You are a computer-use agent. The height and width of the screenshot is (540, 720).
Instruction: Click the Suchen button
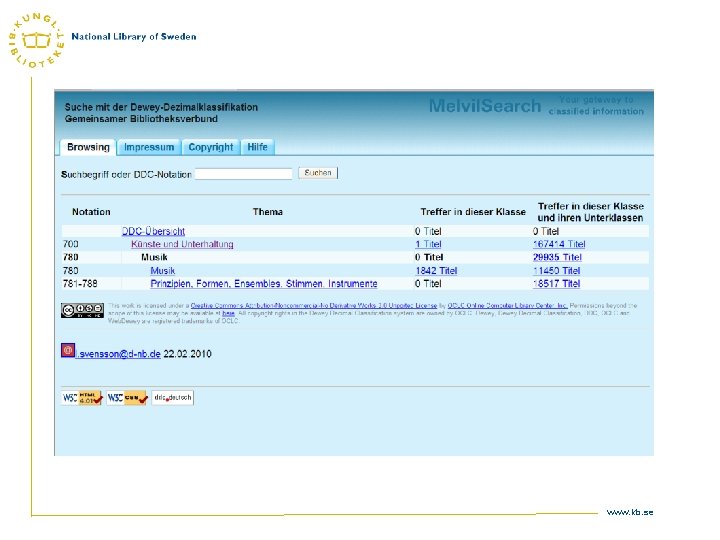pyautogui.click(x=318, y=173)
